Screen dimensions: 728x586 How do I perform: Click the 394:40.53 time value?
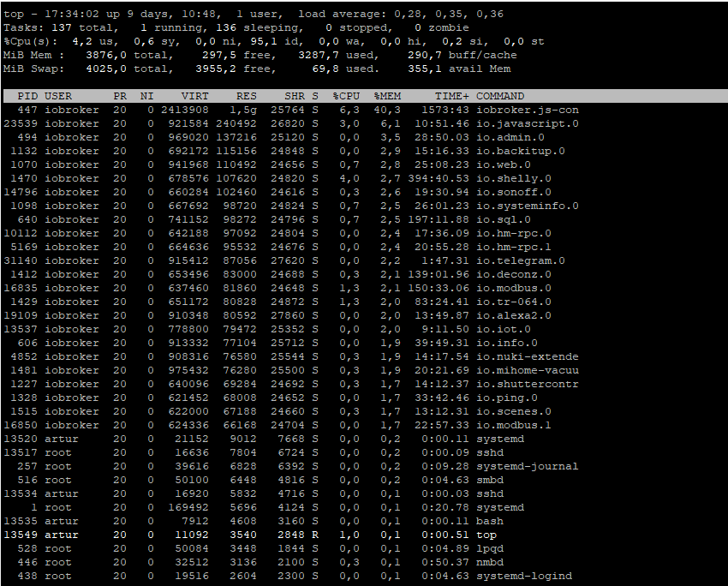[439, 178]
